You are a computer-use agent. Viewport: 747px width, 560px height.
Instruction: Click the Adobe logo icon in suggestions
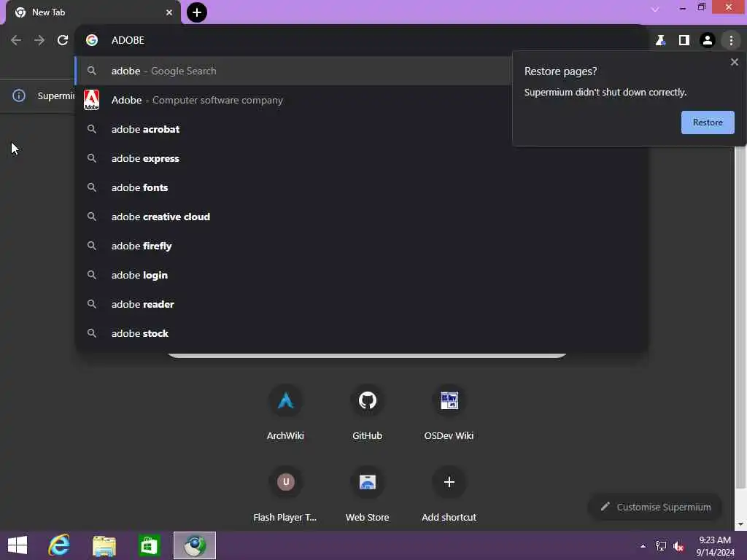pos(91,100)
